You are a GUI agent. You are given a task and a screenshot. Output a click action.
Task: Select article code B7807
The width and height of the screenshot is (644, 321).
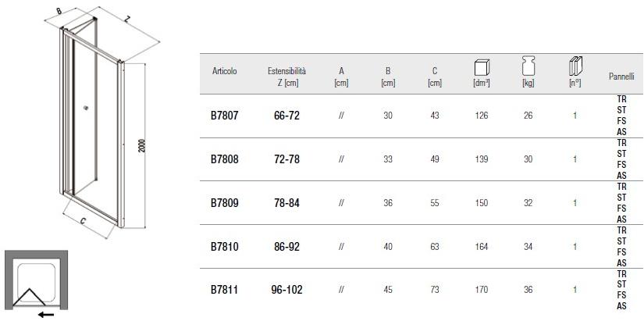coord(225,116)
